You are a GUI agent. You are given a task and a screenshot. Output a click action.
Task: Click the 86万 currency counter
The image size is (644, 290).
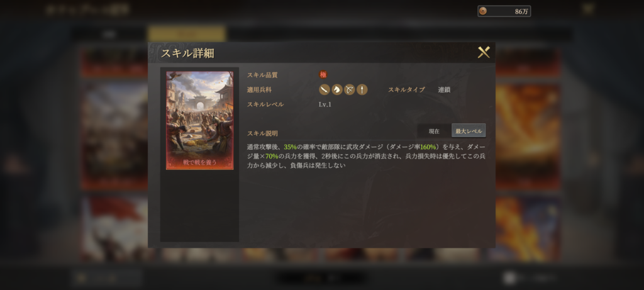(x=504, y=11)
